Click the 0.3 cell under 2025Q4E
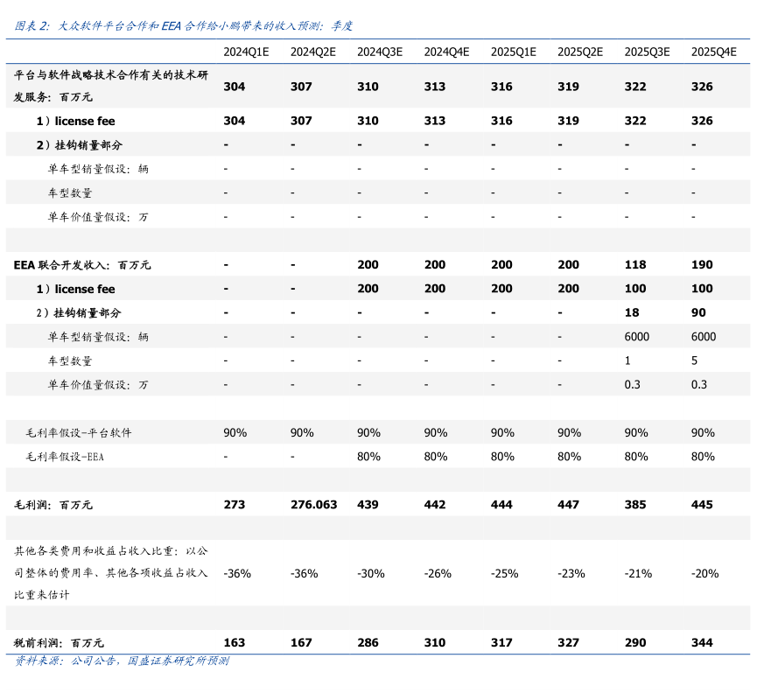 (699, 385)
